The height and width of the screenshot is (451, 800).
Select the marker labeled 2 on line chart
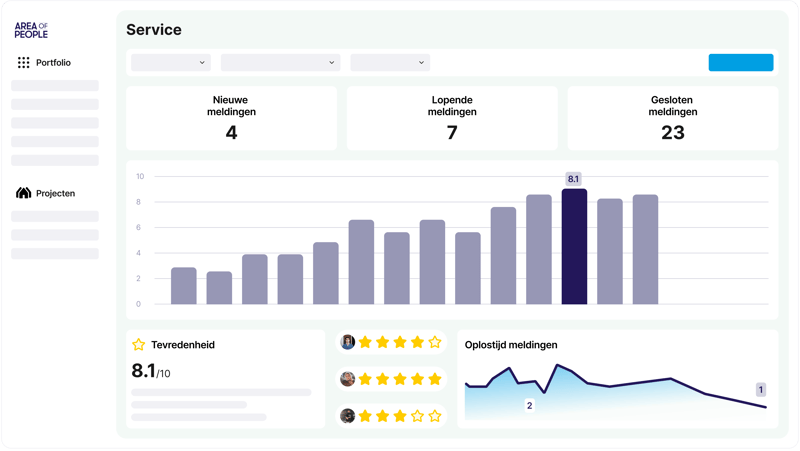530,406
